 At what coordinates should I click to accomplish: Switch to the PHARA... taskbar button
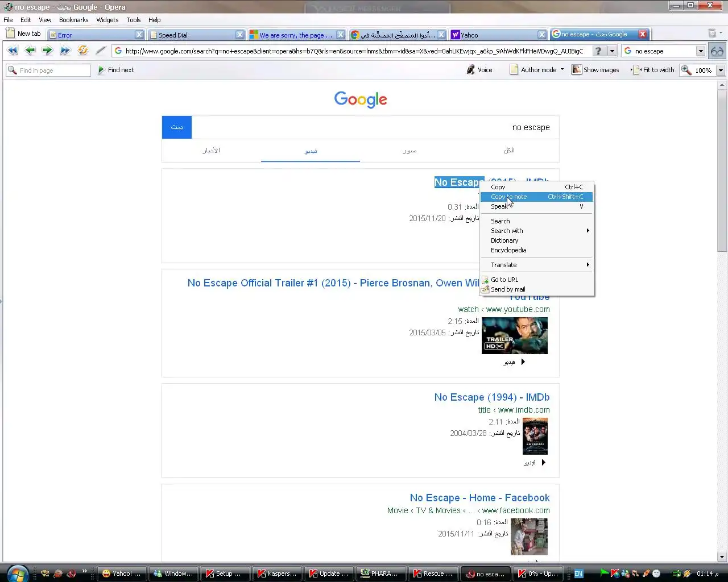(x=381, y=573)
